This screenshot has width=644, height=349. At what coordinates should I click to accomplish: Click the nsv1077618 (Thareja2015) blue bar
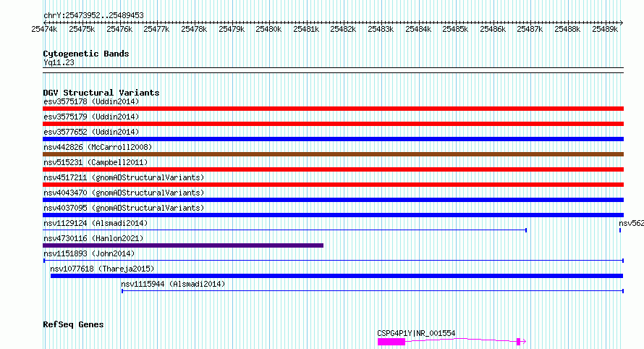pyautogui.click(x=336, y=276)
